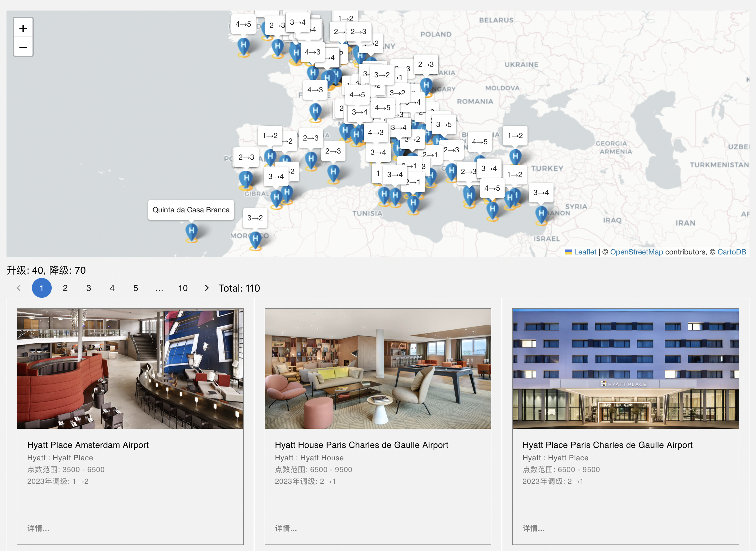
Task: Open 详情 for Hyatt Place Amsterdam Airport
Action: point(38,528)
